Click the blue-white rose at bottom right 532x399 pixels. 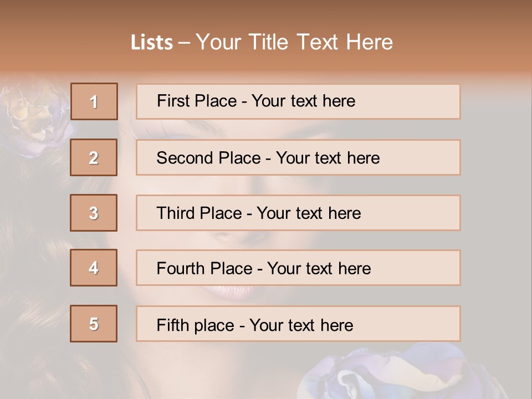377,372
